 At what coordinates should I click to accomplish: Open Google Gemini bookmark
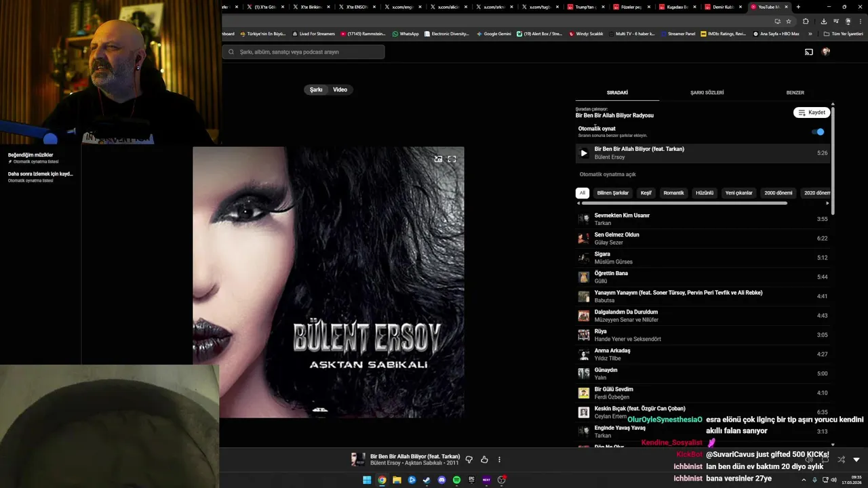tap(494, 34)
